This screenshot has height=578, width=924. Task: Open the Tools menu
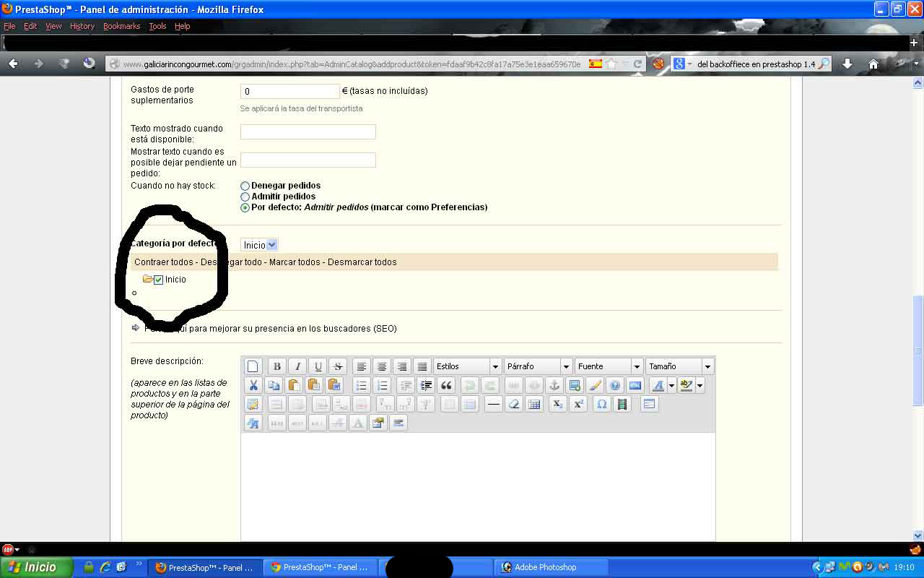pyautogui.click(x=157, y=26)
